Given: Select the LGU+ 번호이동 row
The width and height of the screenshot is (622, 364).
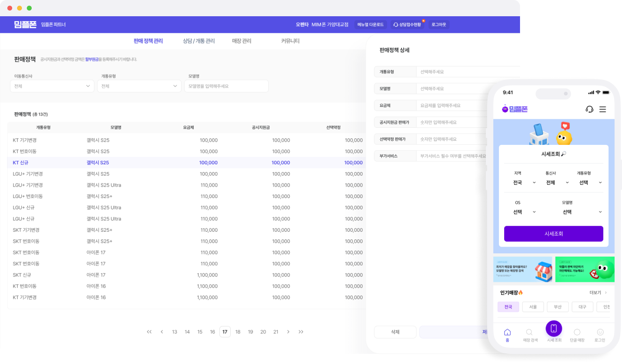Looking at the screenshot, I should pyautogui.click(x=186, y=196).
